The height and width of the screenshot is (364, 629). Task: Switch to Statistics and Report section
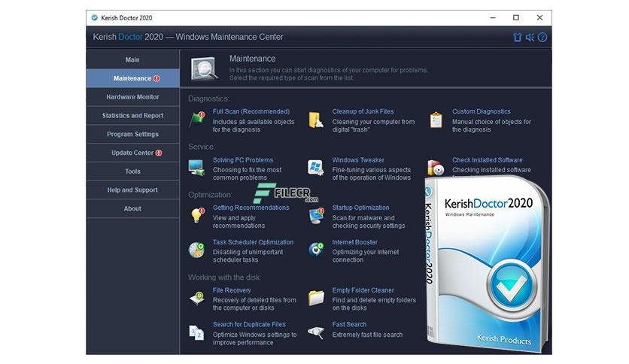[x=132, y=116]
